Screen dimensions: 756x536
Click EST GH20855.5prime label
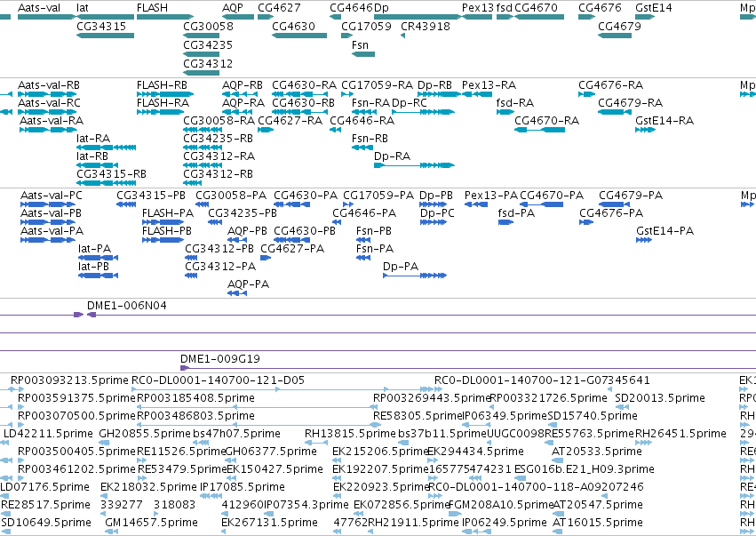[x=145, y=434]
